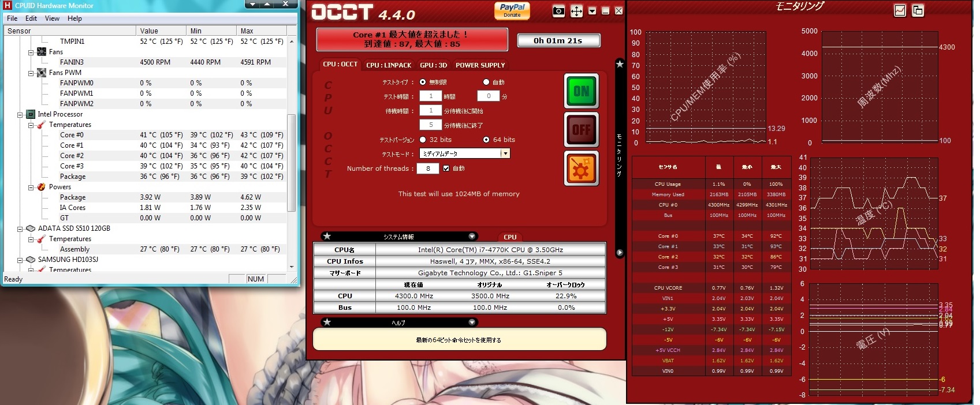This screenshot has width=980, height=405.
Task: Expand the ヘルプ round dropdown button
Action: click(x=472, y=322)
